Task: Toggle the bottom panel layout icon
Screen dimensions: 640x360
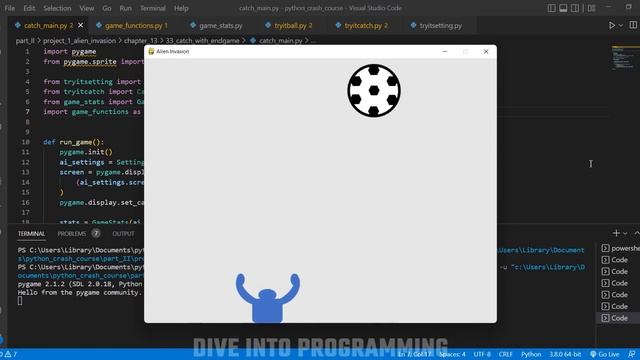Action: coord(563,8)
